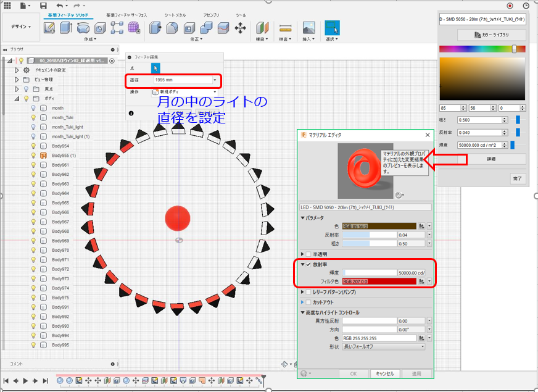Screen dimensions: 538x392
Task: Click the first sphere feature in timeline
Action: point(60,380)
